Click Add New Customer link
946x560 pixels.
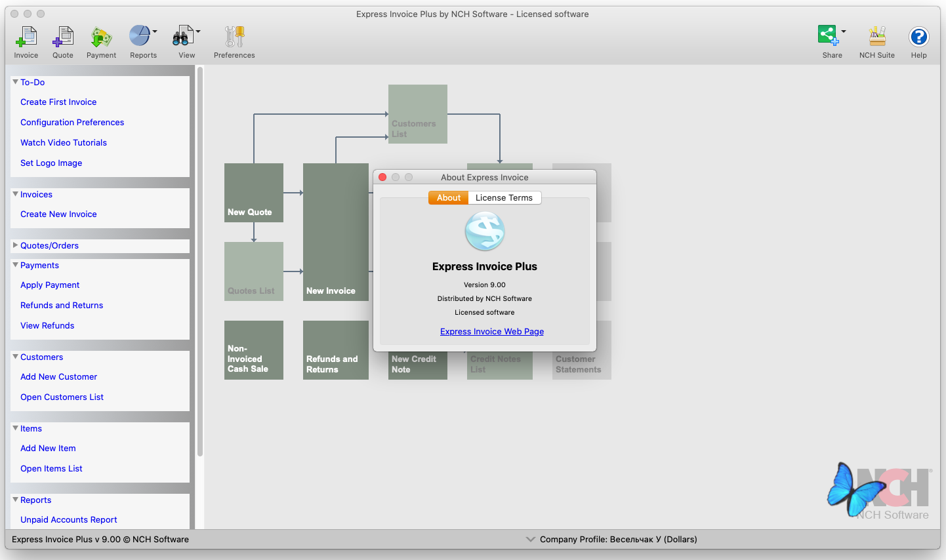click(x=58, y=376)
